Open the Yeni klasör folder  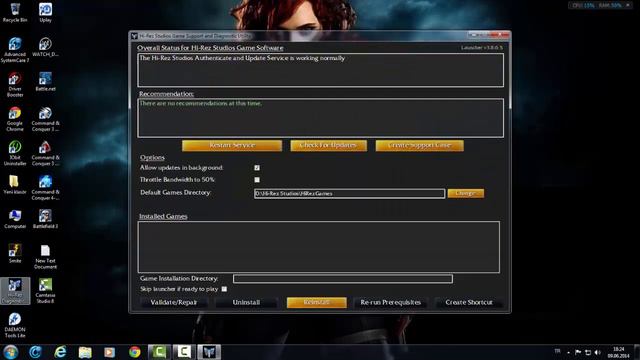tap(15, 185)
